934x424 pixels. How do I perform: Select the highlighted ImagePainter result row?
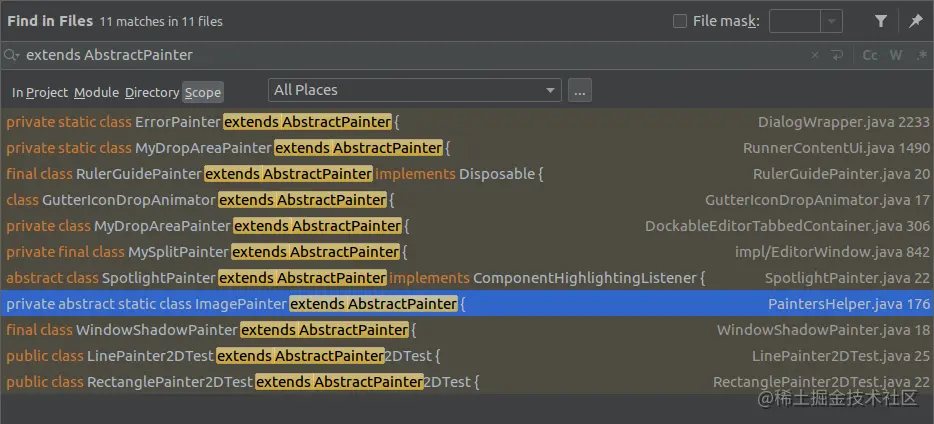(x=467, y=304)
